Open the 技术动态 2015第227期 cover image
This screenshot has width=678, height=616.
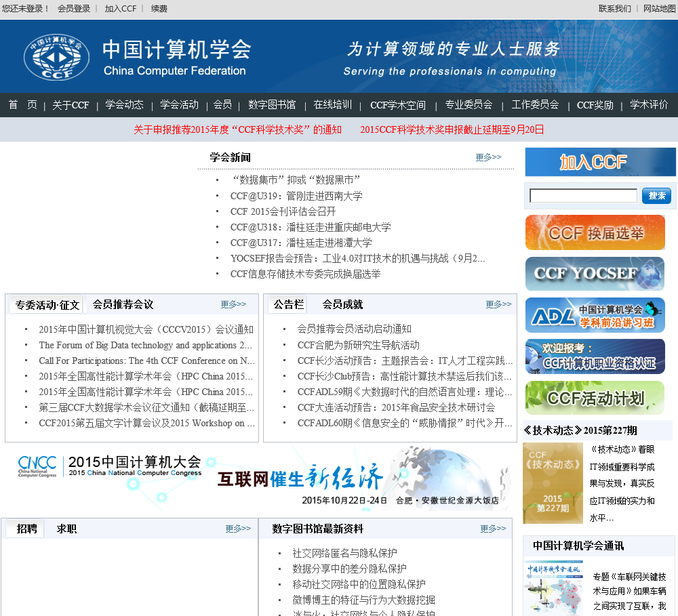(553, 483)
